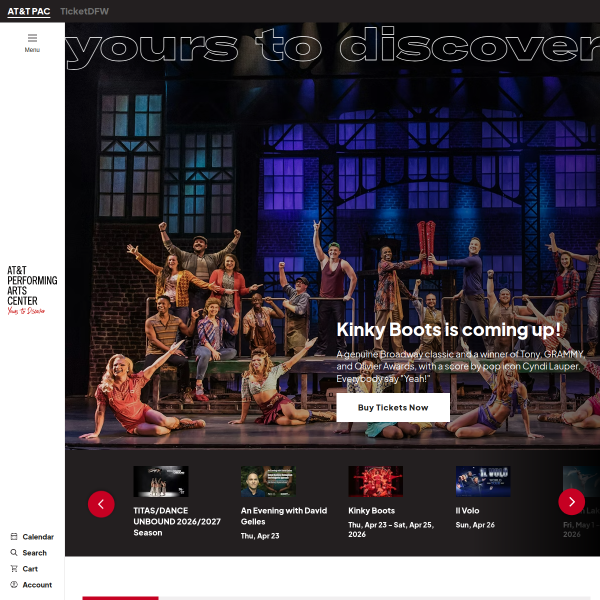Select the AT&T PAC tab

[29, 11]
